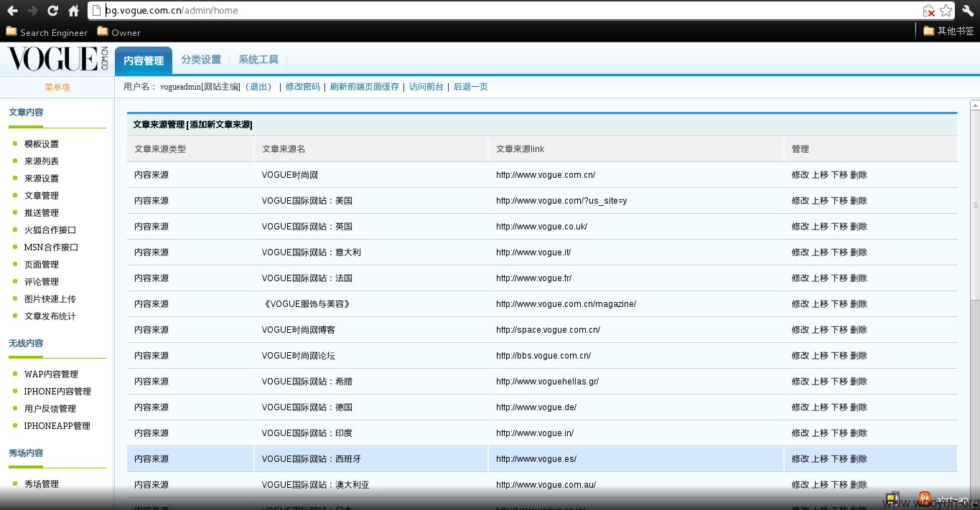980x510 pixels.
Task: Click scrollbar up arrow of content panel
Action: click(x=975, y=105)
